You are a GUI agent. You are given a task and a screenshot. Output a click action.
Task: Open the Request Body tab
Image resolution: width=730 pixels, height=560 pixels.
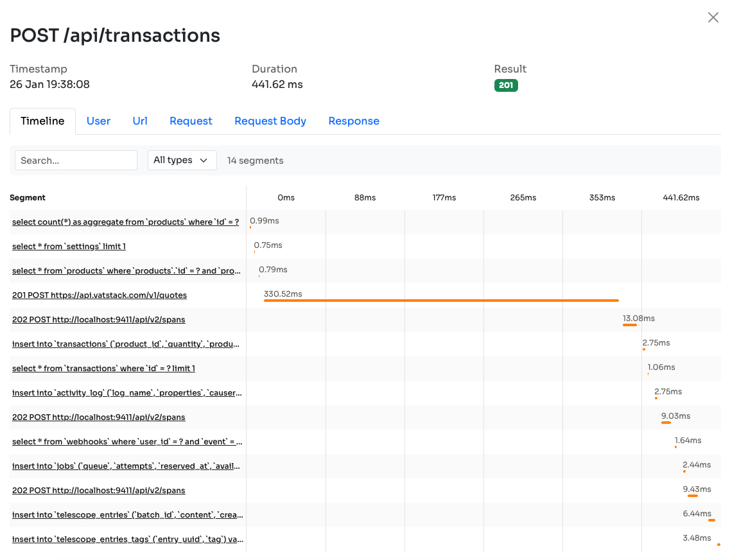pyautogui.click(x=270, y=121)
